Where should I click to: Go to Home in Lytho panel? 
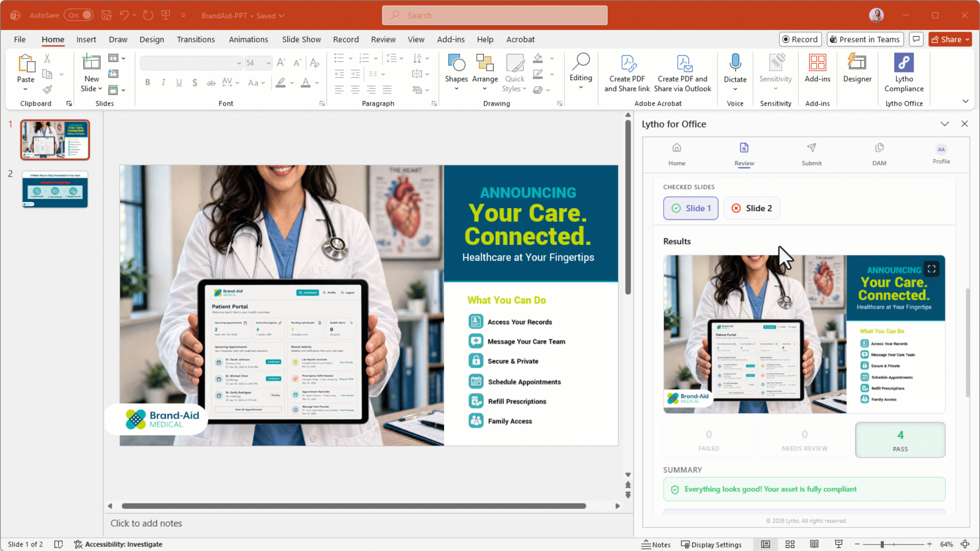tap(676, 154)
